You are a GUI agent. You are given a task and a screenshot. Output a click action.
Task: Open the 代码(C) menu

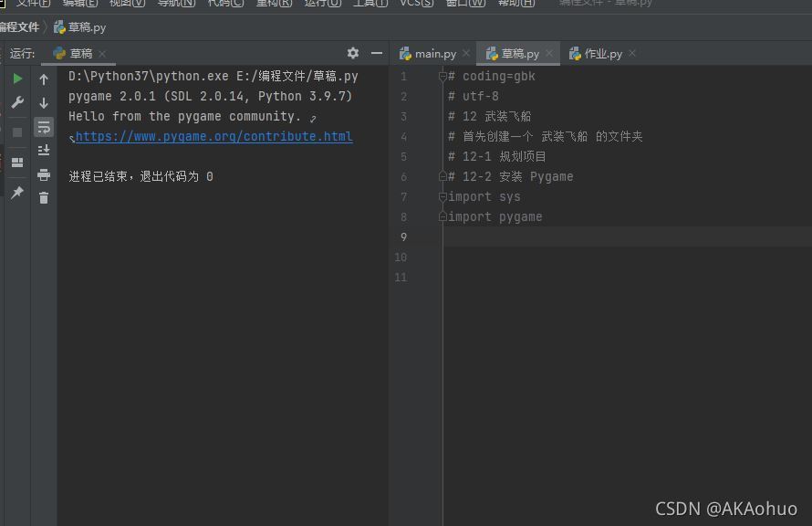pyautogui.click(x=225, y=3)
